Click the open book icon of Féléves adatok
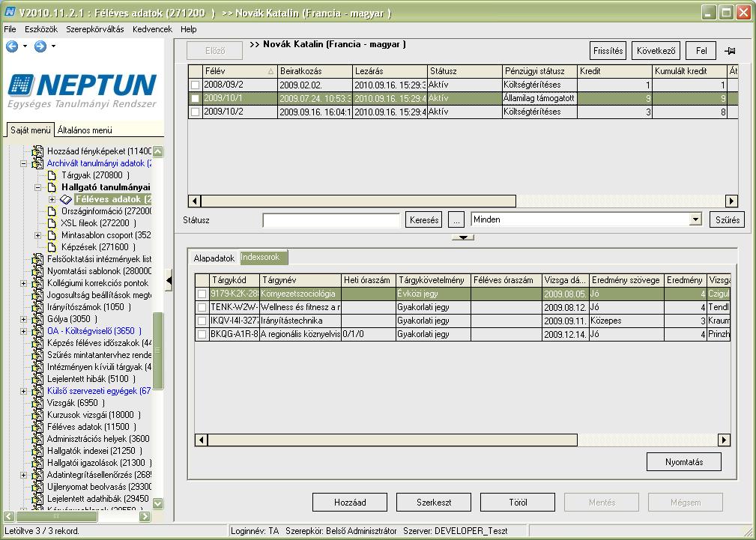This screenshot has width=756, height=540. (66, 199)
